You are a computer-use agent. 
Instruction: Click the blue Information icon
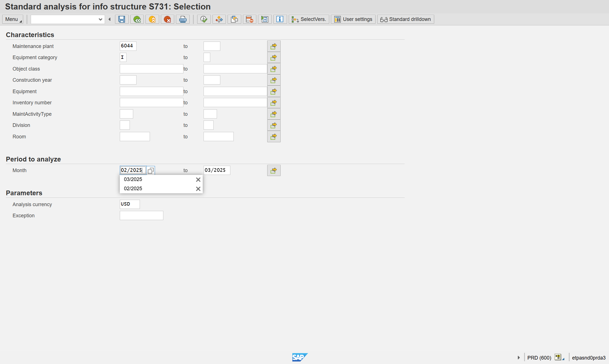pyautogui.click(x=280, y=19)
